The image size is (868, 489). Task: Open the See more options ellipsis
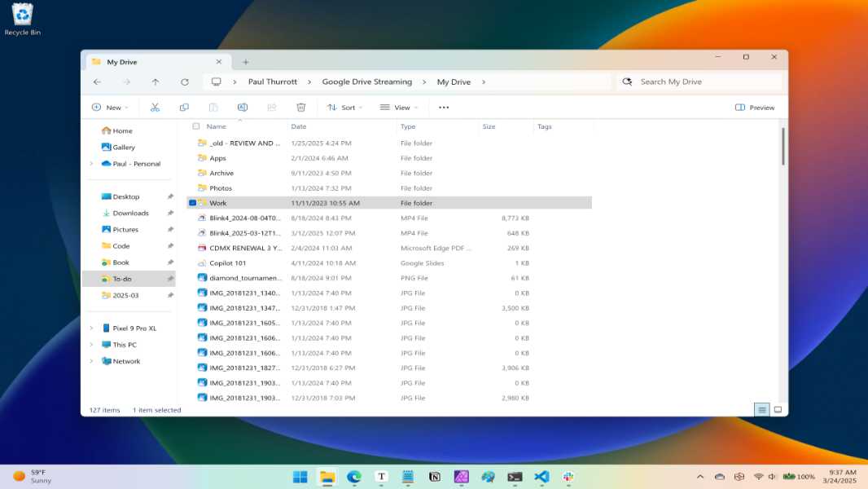pos(444,108)
